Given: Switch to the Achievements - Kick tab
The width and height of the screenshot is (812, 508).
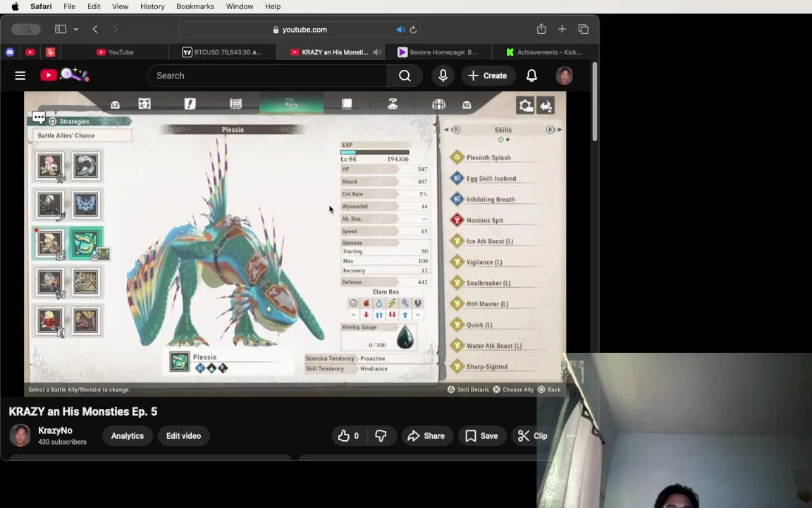Looking at the screenshot, I should (545, 52).
